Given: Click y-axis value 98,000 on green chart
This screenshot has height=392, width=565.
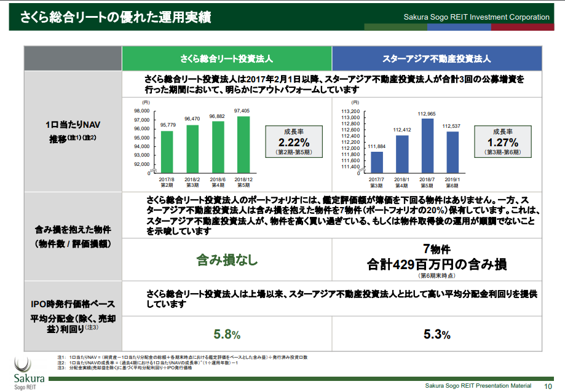Looking at the screenshot, I should [x=141, y=111].
